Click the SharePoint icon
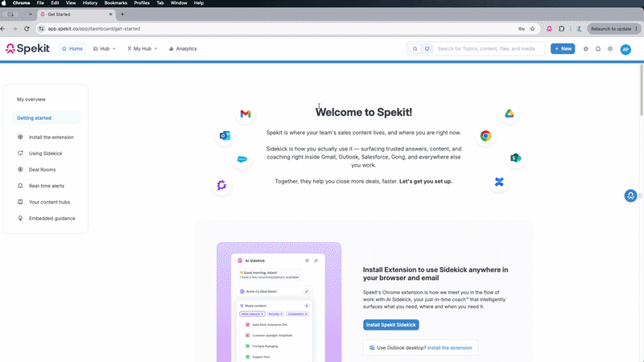The height and width of the screenshot is (362, 644). pyautogui.click(x=516, y=158)
